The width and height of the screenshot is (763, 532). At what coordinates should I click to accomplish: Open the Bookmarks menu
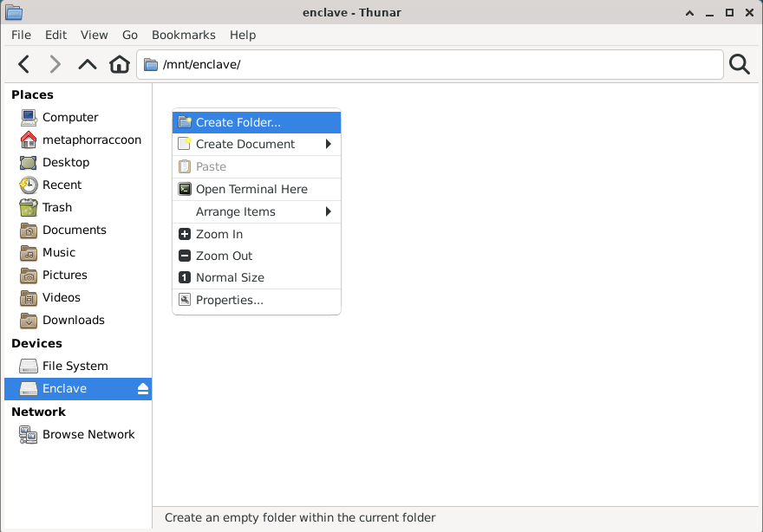[x=183, y=35]
